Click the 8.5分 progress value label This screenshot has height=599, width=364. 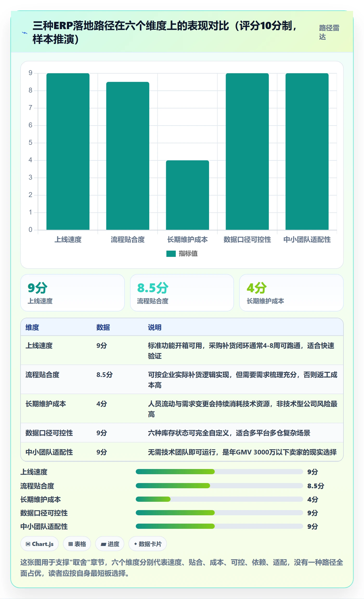coord(316,486)
